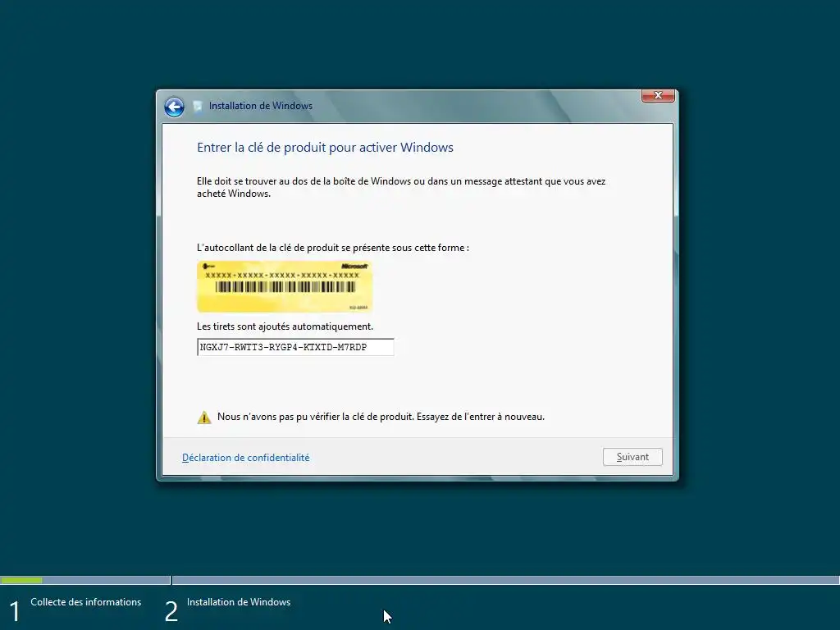Screen dimensions: 840x630
Task: Click the heading 'Entrer la clé de produit pour activer Windows'
Action: (x=325, y=148)
